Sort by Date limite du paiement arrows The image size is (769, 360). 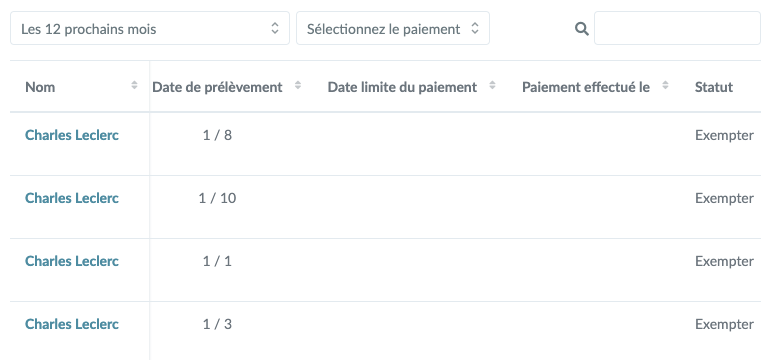point(492,85)
